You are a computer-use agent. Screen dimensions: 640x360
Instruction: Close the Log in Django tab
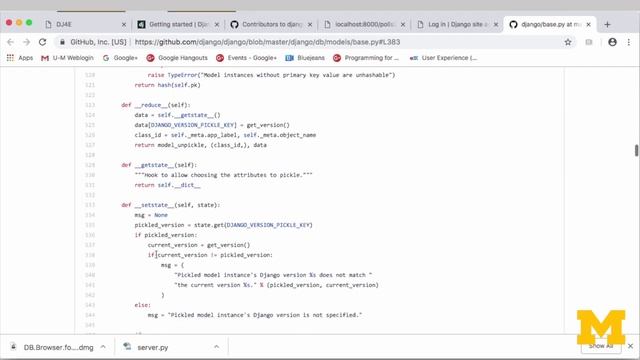[x=496, y=24]
